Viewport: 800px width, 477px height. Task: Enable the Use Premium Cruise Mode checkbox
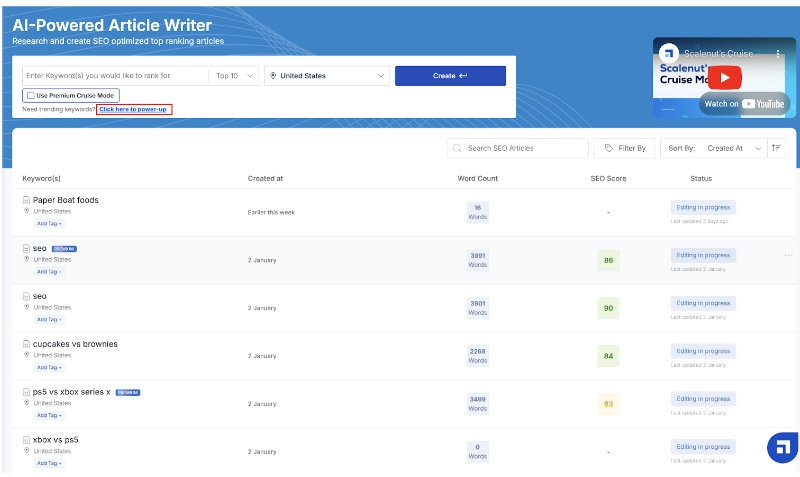(31, 95)
